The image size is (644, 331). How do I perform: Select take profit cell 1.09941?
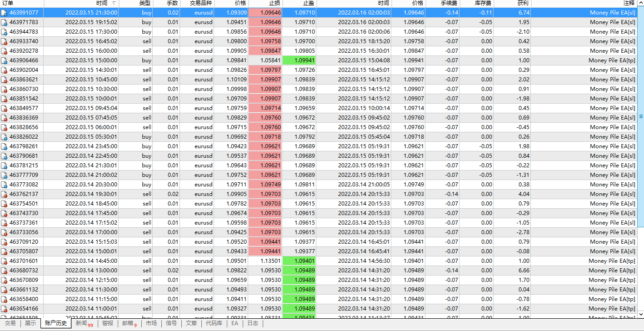pos(299,60)
